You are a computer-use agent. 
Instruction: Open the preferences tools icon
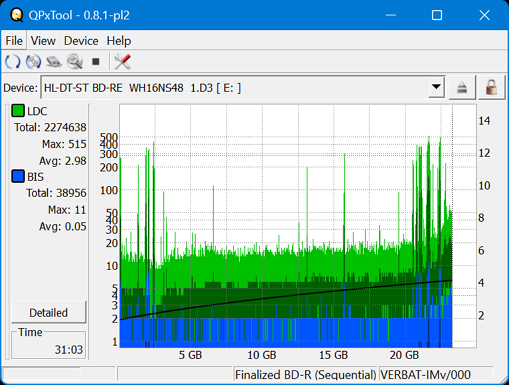point(122,62)
